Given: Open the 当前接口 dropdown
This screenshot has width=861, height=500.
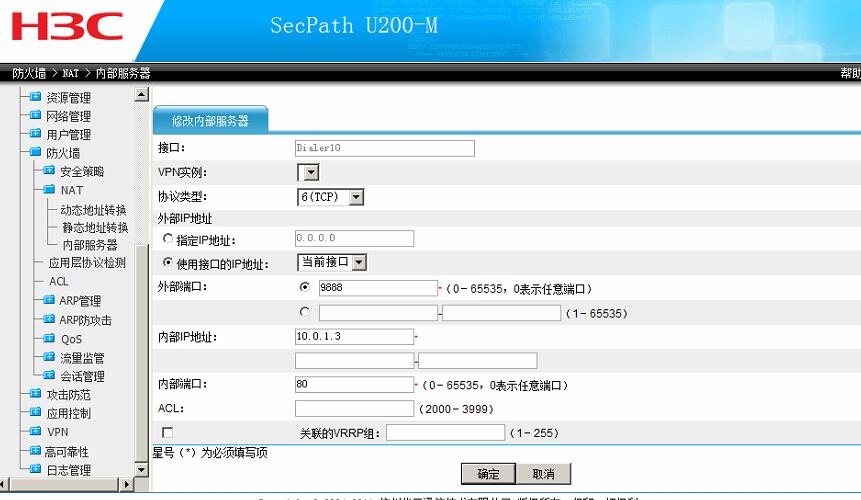Looking at the screenshot, I should [x=332, y=262].
